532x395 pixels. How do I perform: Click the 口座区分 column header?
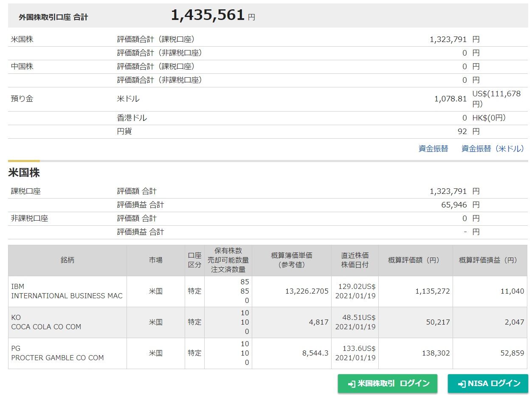(194, 260)
